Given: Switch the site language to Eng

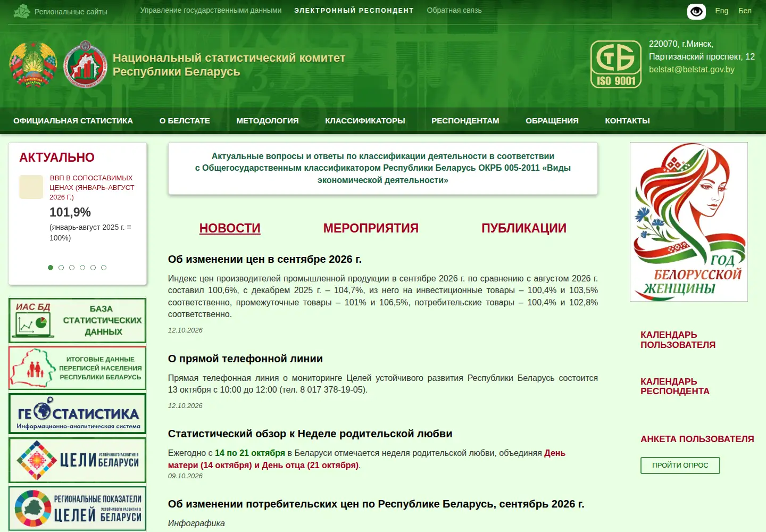Looking at the screenshot, I should (x=722, y=11).
